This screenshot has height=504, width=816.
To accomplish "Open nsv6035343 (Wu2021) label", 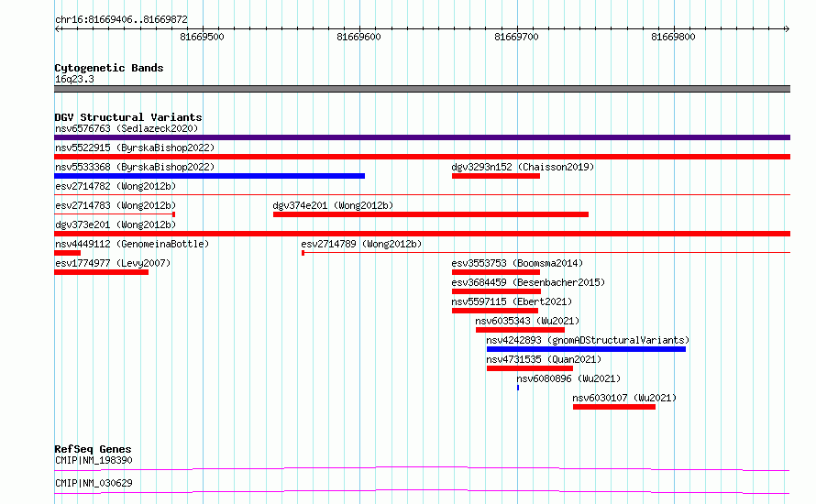I will point(527,321).
